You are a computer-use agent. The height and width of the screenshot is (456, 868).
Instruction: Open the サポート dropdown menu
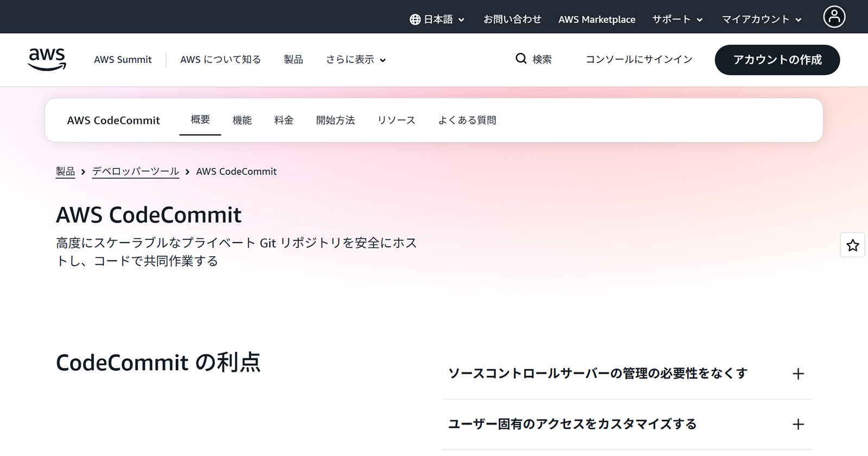pyautogui.click(x=678, y=20)
